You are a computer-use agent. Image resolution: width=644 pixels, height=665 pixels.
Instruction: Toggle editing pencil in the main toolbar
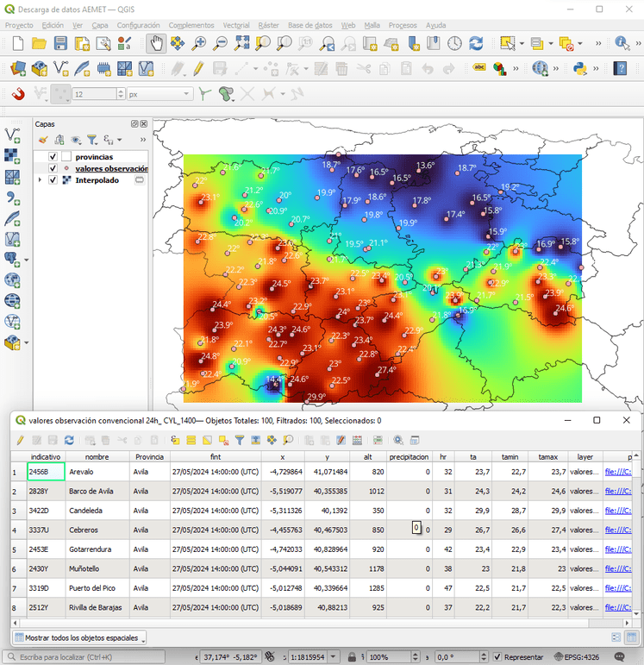(198, 68)
